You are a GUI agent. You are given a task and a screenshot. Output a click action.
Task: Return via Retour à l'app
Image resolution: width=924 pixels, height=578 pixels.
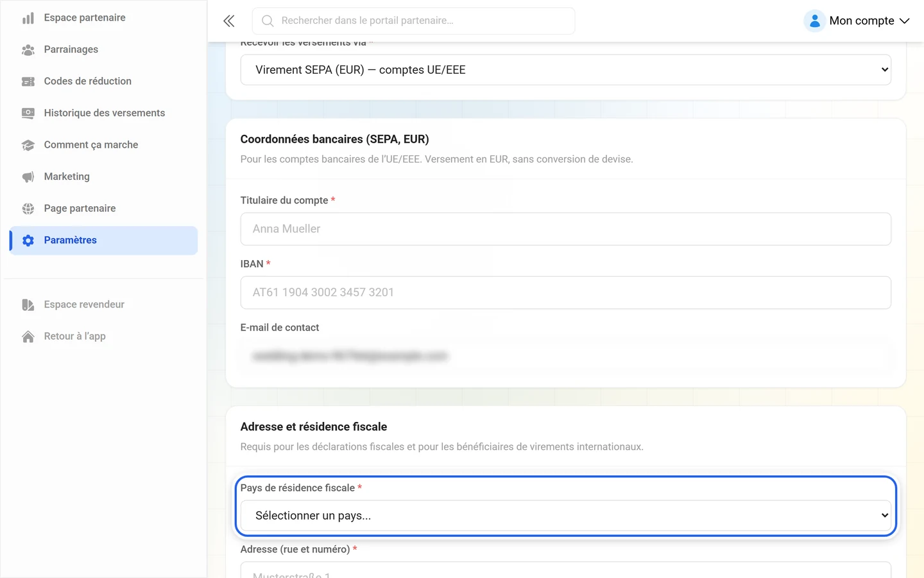104,337
